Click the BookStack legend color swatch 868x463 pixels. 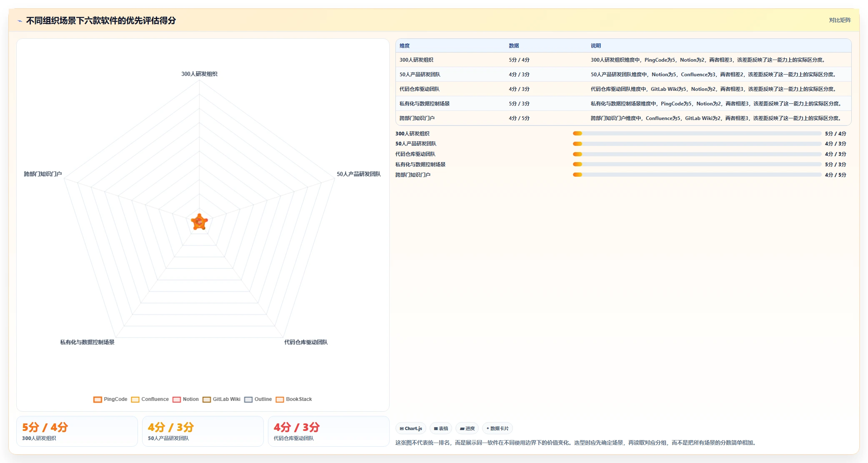point(280,400)
